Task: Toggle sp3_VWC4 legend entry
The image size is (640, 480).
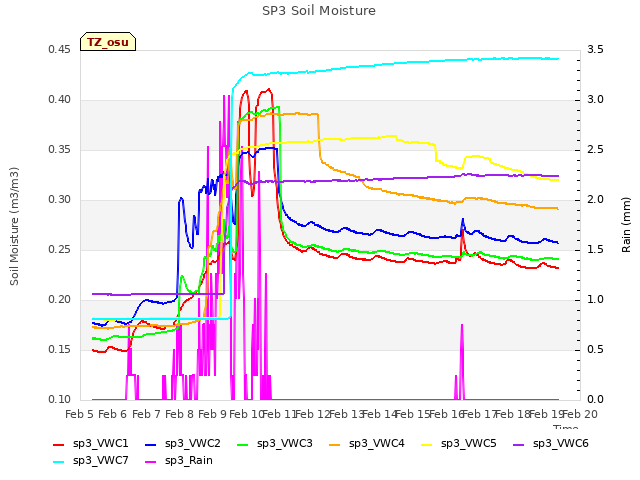Action: point(367,443)
